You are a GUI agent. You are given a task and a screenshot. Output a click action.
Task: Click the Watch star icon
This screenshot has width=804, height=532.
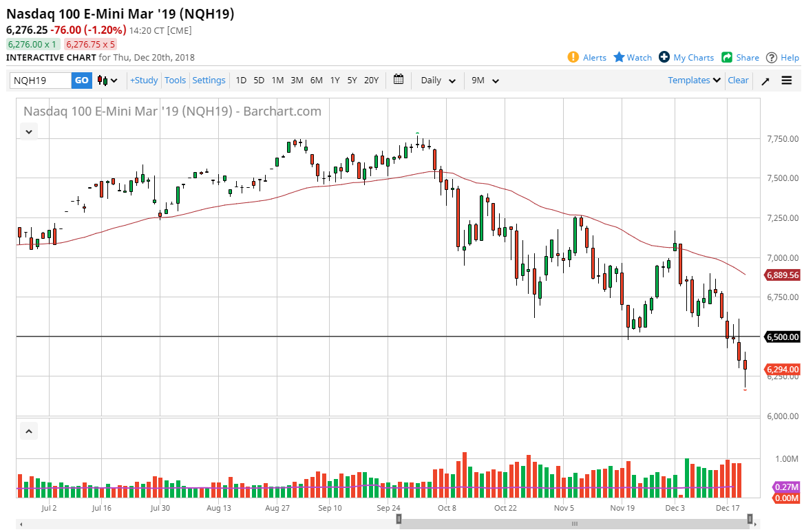tap(619, 57)
